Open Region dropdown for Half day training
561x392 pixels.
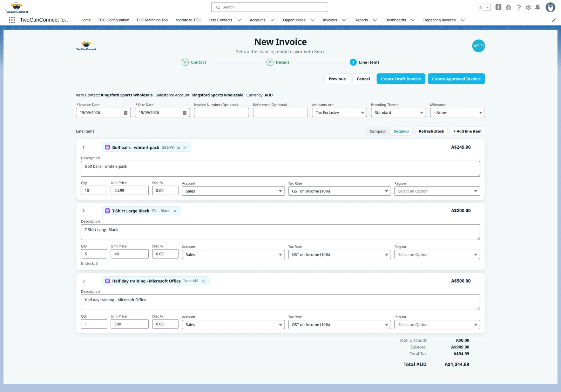coord(437,325)
